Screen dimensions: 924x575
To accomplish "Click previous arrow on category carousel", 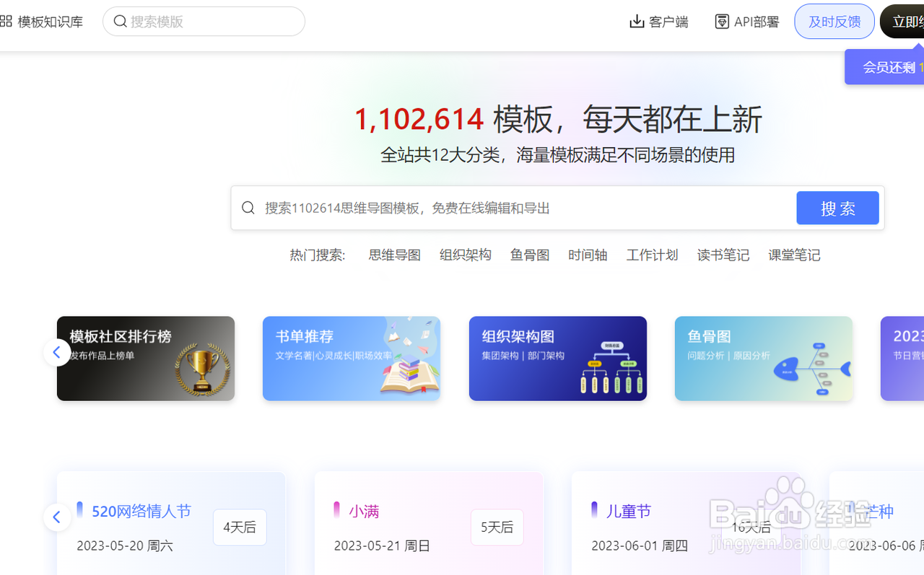I will 57,352.
